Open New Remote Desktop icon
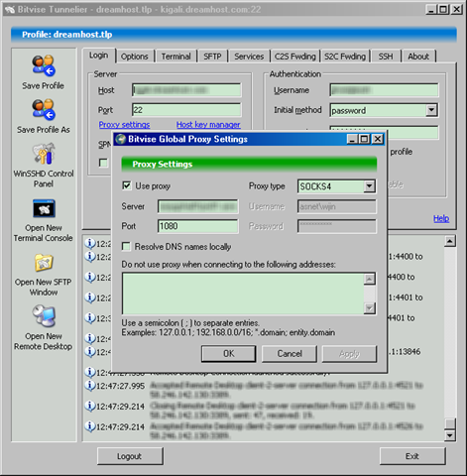The width and height of the screenshot is (467, 476). pyautogui.click(x=44, y=315)
